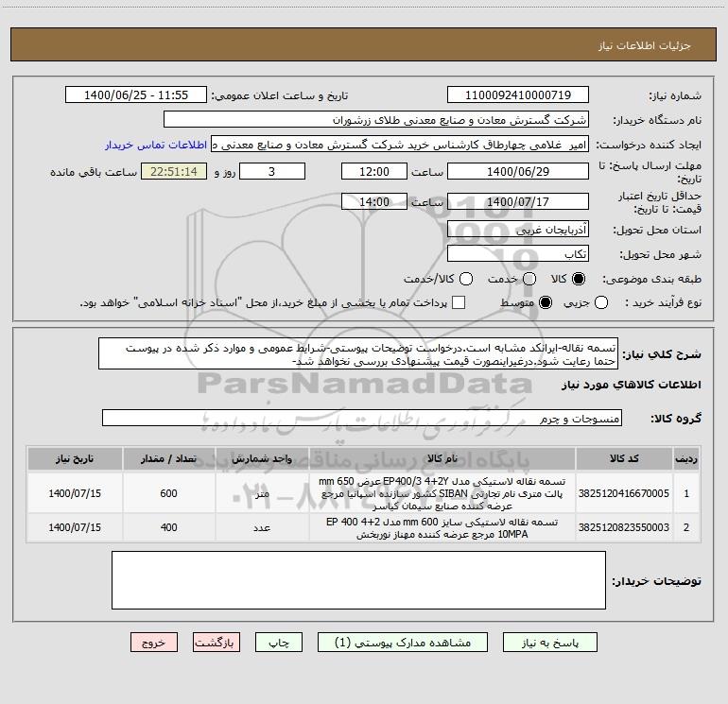Click need date 1400/07/15 in row 1
728x704 pixels.
click(x=75, y=493)
